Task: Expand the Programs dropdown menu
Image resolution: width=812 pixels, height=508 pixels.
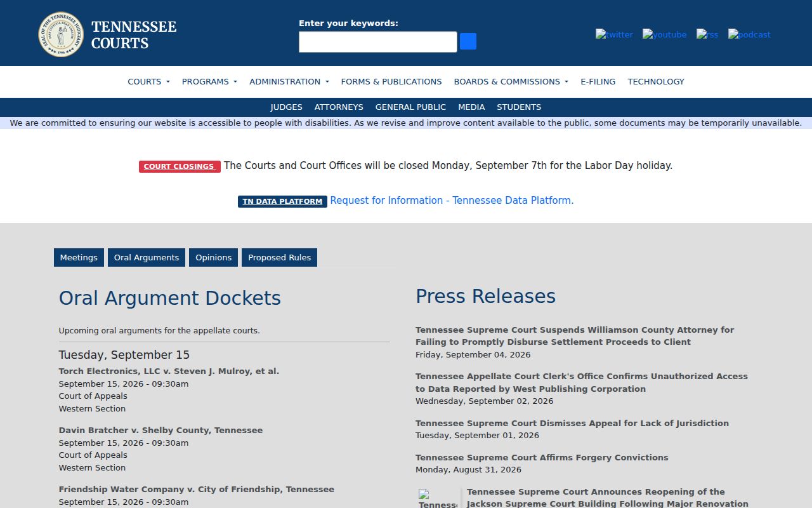Action: (x=209, y=81)
